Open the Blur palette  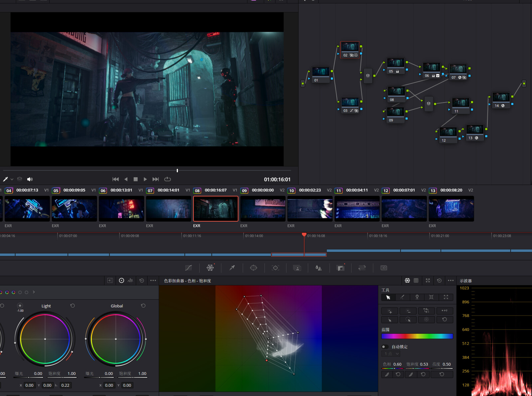(319, 268)
